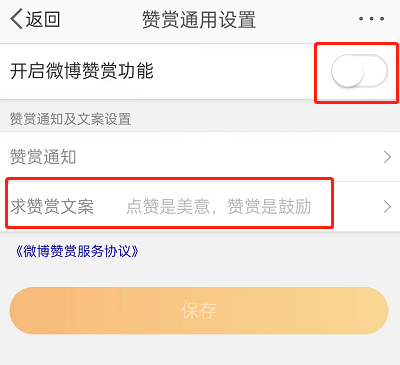
Task: Open the 《微博赞赏服务协议》 link
Action: coord(77,251)
